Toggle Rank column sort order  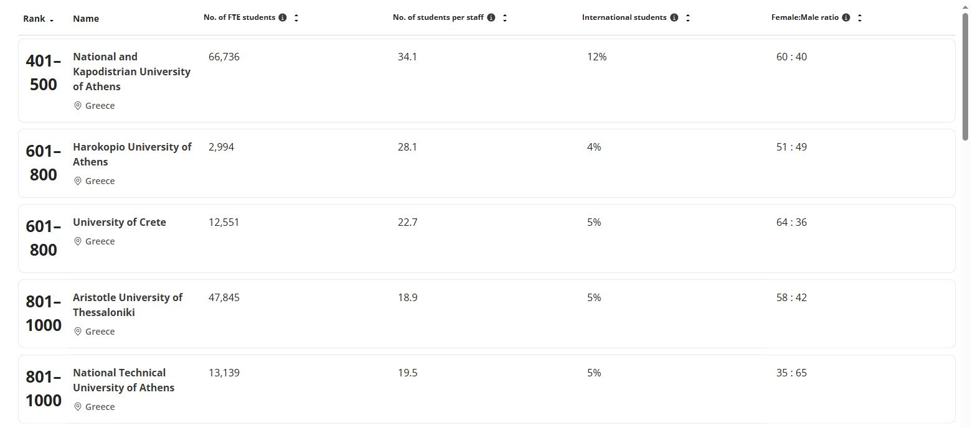pos(38,19)
